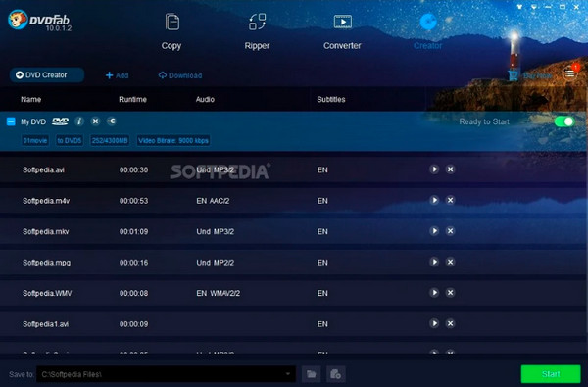Open EN WMAV2/2 audio of Softpedia.WMV
Screen dimensions: 588x387
point(218,293)
